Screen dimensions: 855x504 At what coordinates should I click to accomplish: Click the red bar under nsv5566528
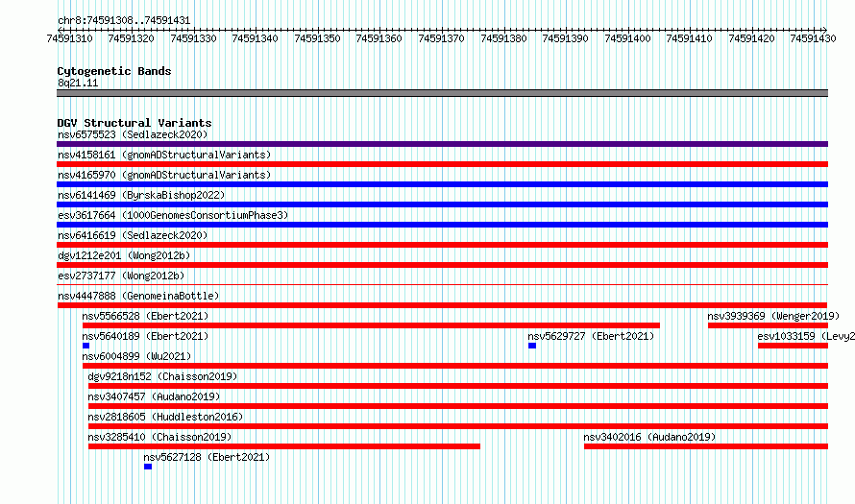pyautogui.click(x=371, y=325)
